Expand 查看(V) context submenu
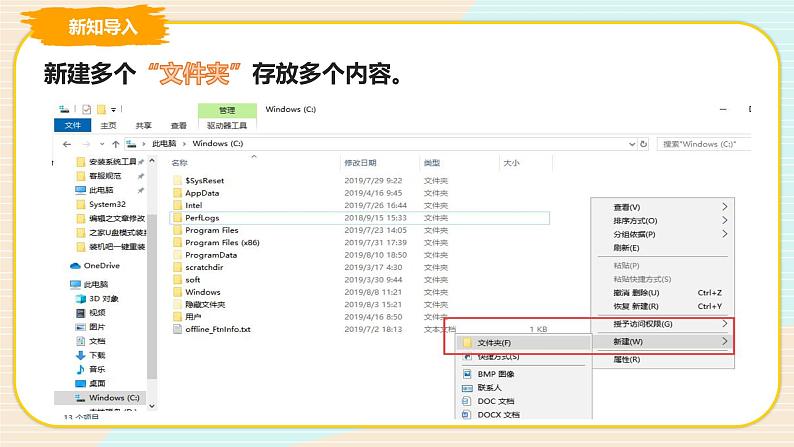The height and width of the screenshot is (447, 794). click(x=662, y=207)
